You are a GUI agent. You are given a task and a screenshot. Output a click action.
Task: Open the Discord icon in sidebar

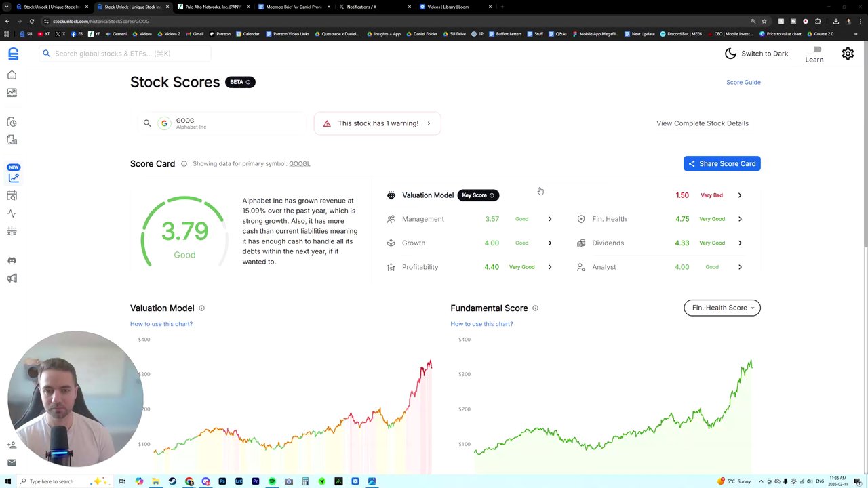[12, 260]
